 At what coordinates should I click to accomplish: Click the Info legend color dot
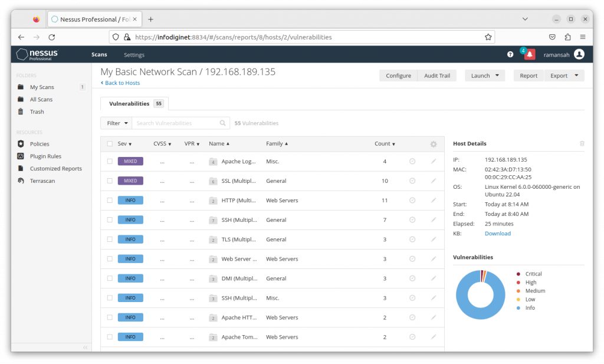(x=518, y=308)
